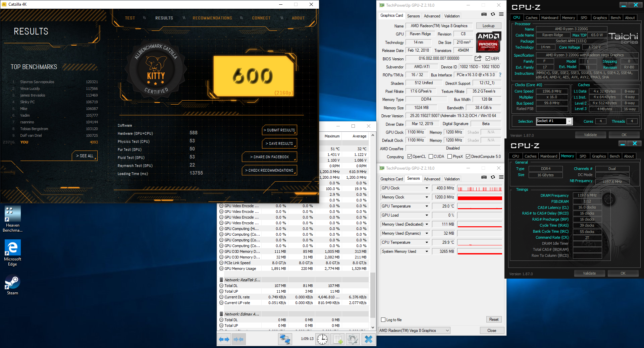Open Memory Clock sensor dropdown
Screen dimensions: 644x348
click(x=427, y=197)
